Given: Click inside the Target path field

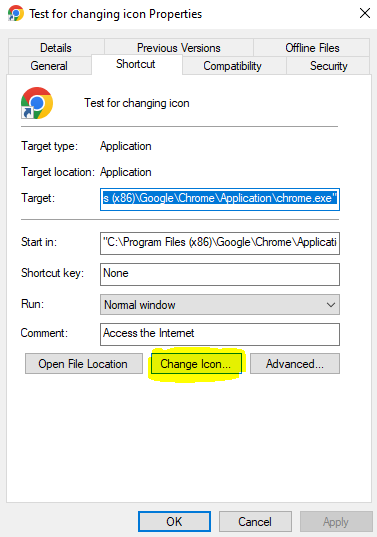Looking at the screenshot, I should pos(220,199).
